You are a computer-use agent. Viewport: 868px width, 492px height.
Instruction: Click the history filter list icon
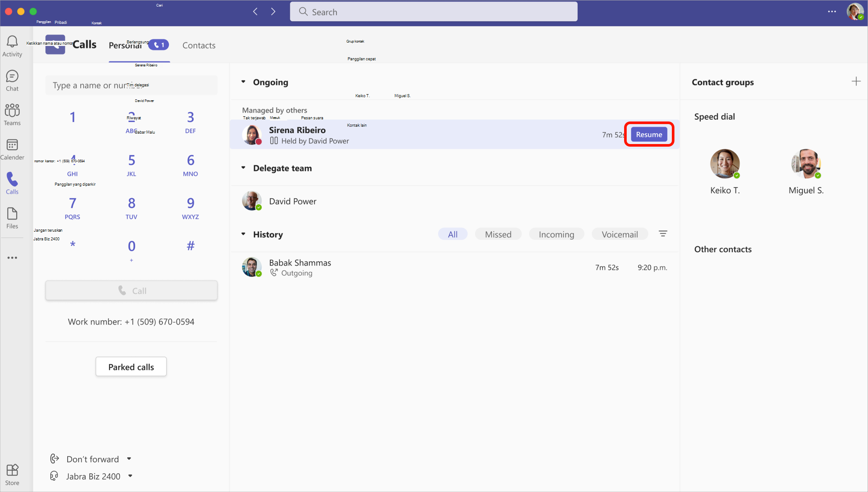[662, 233]
